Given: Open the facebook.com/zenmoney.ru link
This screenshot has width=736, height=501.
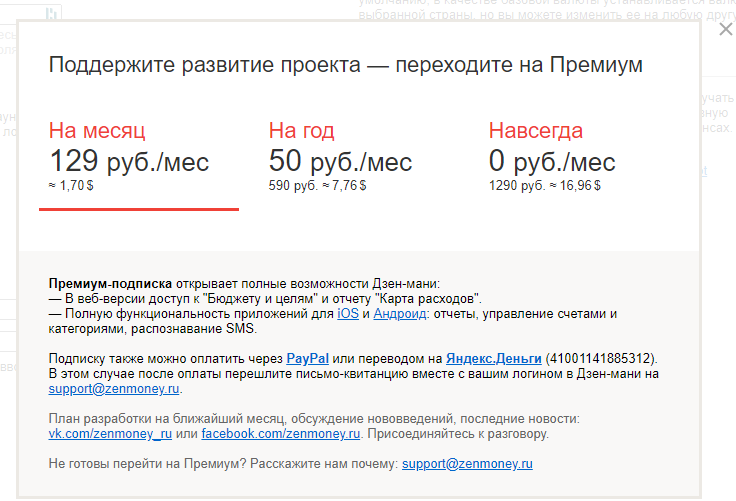Looking at the screenshot, I should coord(281,434).
